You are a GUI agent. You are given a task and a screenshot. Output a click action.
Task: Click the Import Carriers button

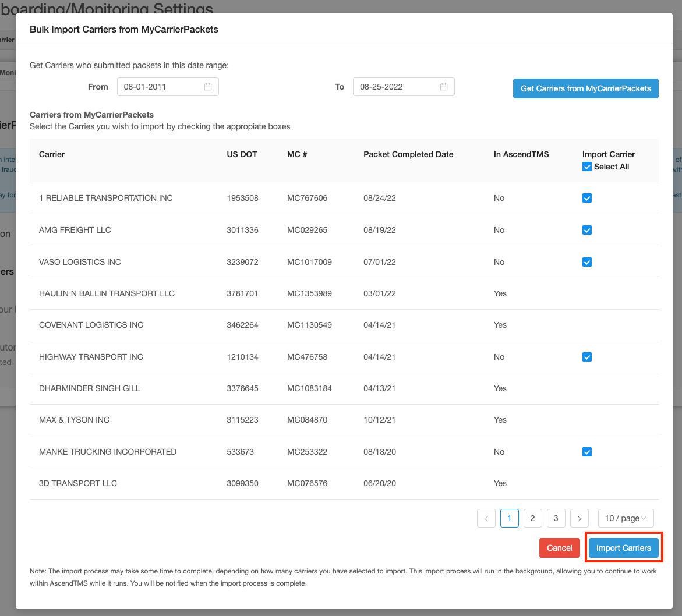point(623,548)
